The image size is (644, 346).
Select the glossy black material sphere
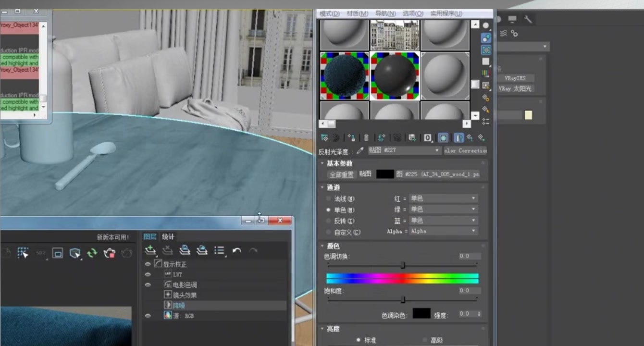tap(395, 76)
